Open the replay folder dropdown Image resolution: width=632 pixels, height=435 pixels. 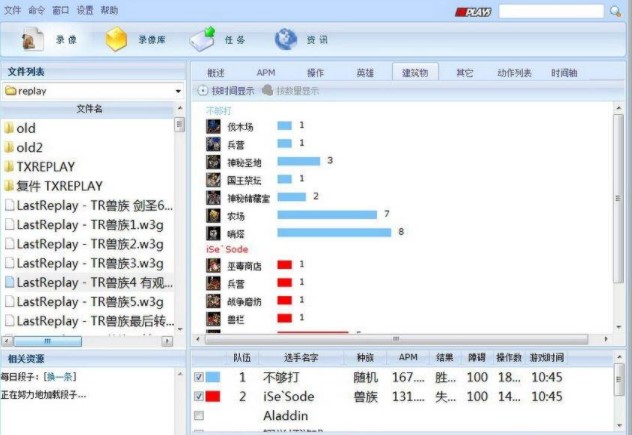pyautogui.click(x=178, y=91)
